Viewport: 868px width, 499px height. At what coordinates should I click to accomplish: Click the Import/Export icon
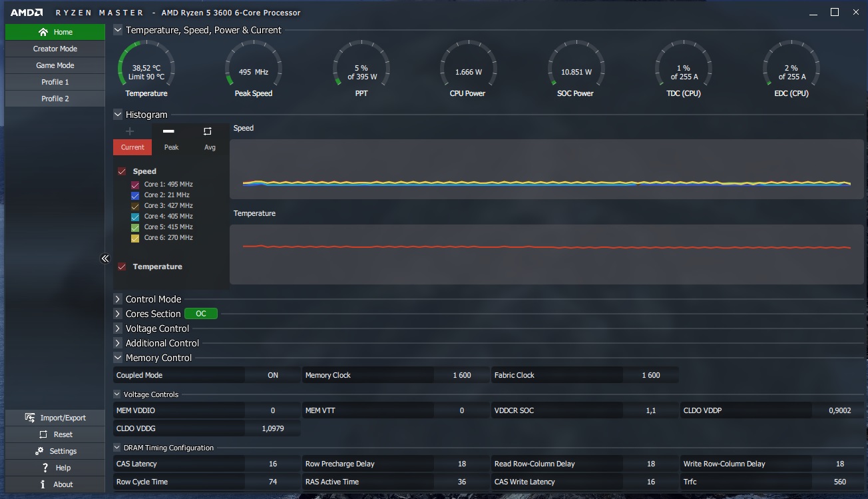30,418
